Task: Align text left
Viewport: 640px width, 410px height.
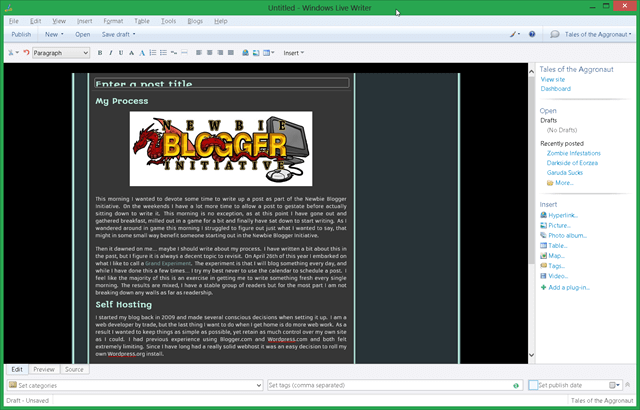Action: click(199, 53)
